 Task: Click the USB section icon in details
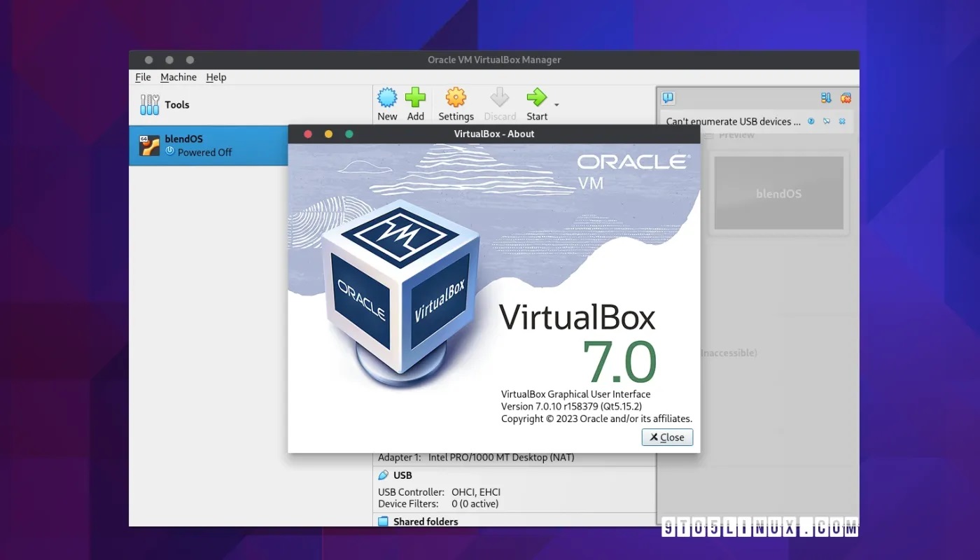coord(383,475)
